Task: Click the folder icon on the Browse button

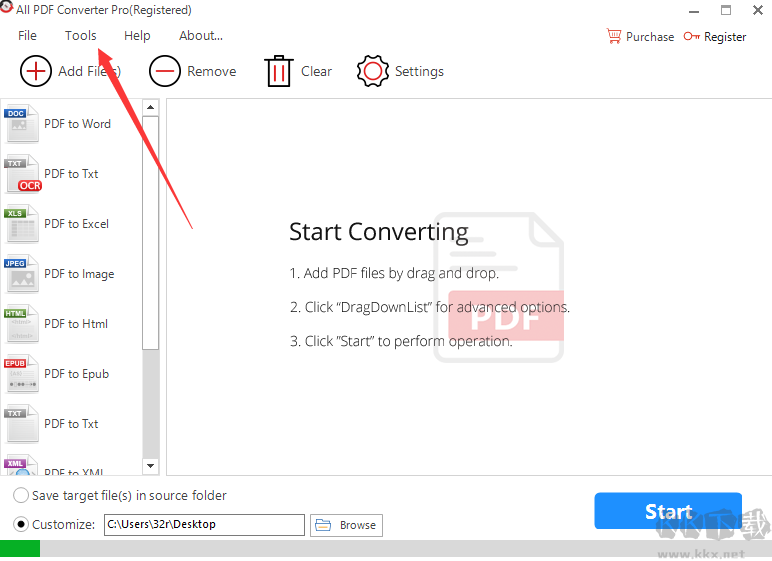Action: pos(323,525)
